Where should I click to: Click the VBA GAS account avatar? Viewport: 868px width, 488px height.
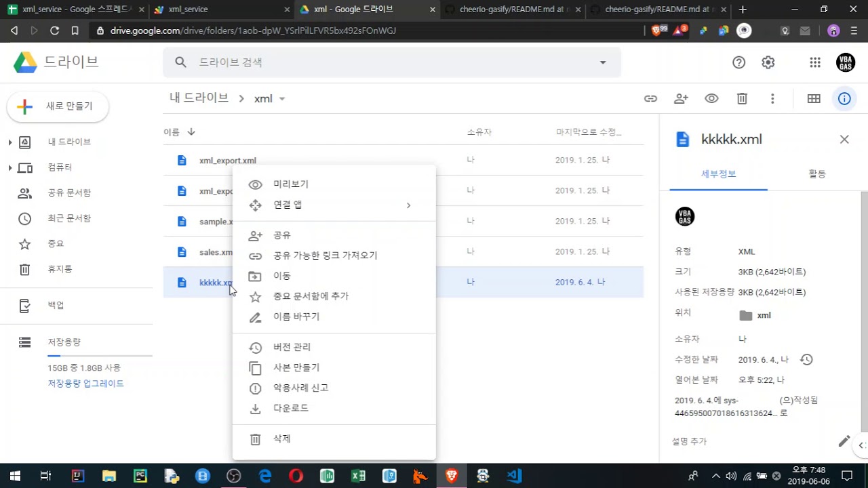click(x=846, y=62)
